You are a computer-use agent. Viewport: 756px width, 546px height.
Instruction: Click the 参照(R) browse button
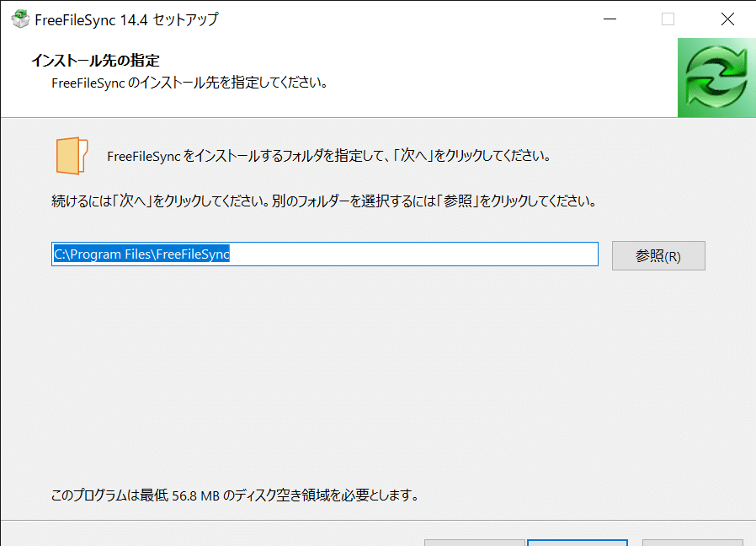658,255
